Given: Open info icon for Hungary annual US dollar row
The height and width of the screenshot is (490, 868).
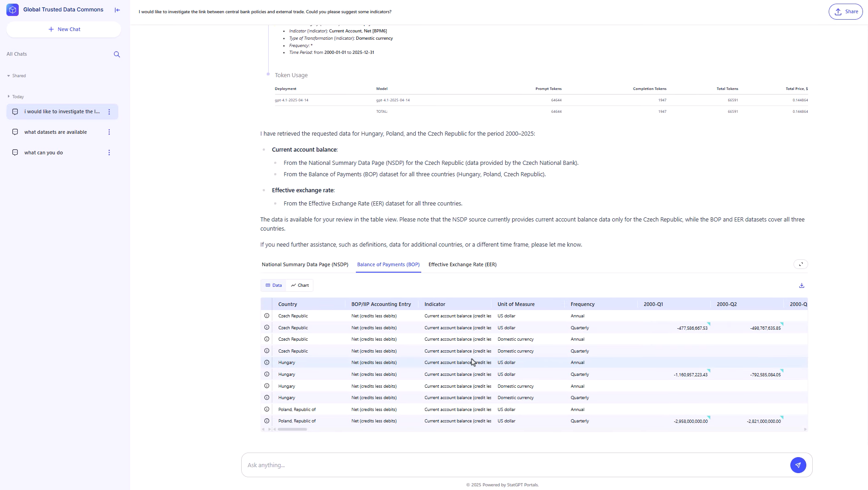Looking at the screenshot, I should tap(267, 363).
